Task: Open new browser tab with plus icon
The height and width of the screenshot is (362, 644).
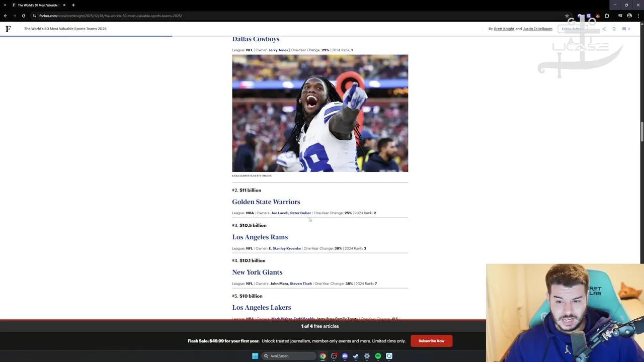Action: pos(73,5)
